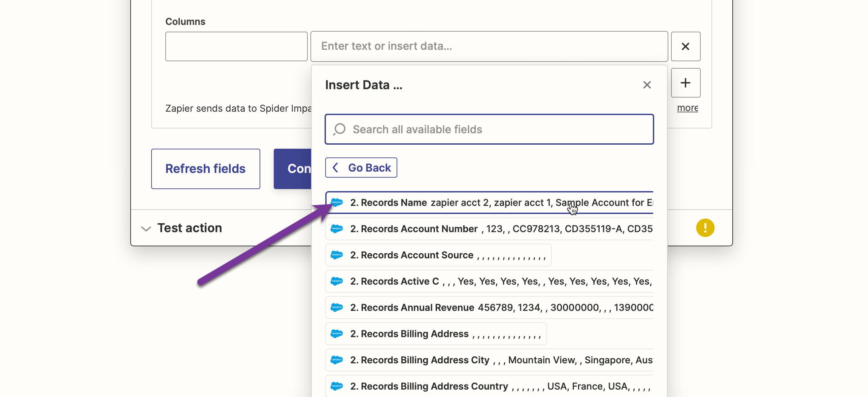Click Salesforce icon beside Records Name
This screenshot has height=397, width=868.
coord(337,203)
